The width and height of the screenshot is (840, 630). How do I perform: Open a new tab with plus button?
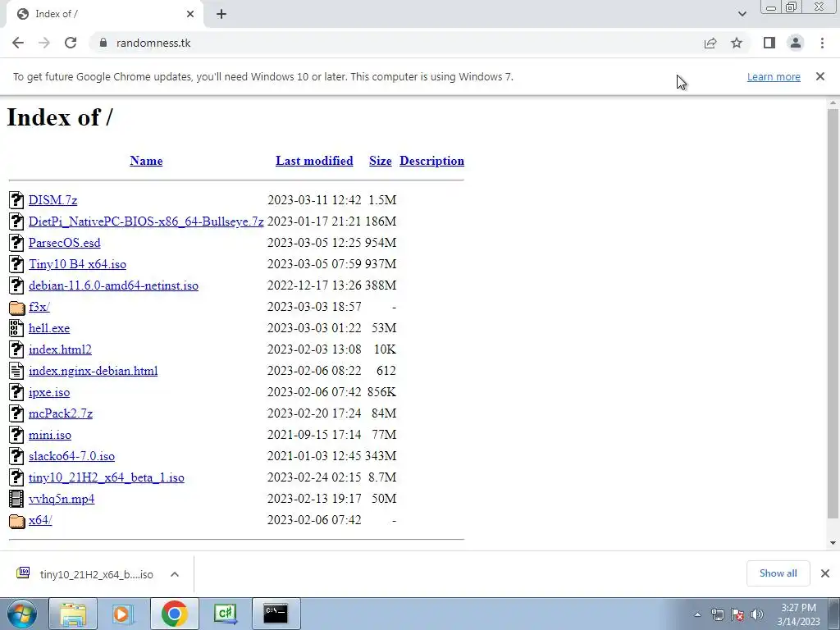pos(221,14)
